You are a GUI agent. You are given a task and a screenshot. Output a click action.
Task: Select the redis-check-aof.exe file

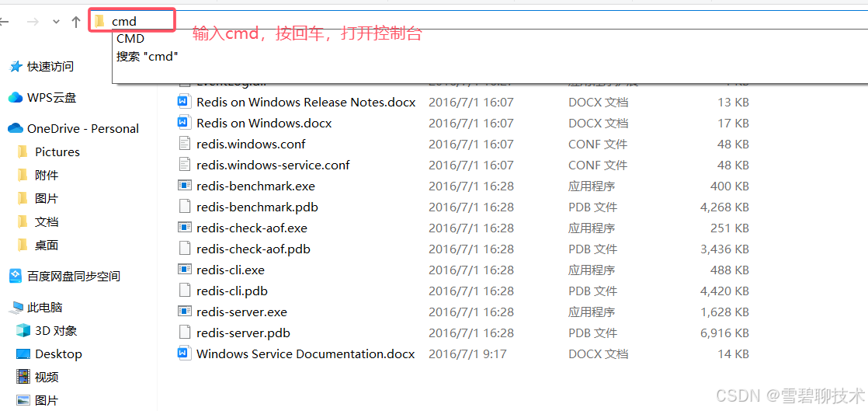[x=252, y=228]
